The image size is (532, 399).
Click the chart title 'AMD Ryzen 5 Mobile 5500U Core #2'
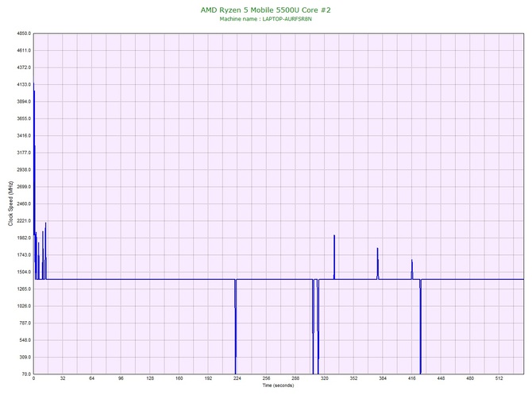(265, 10)
